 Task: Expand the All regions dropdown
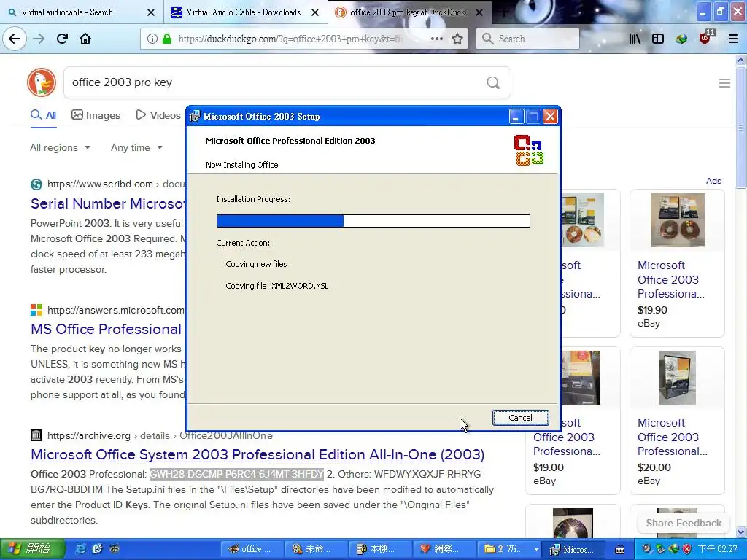pyautogui.click(x=60, y=147)
